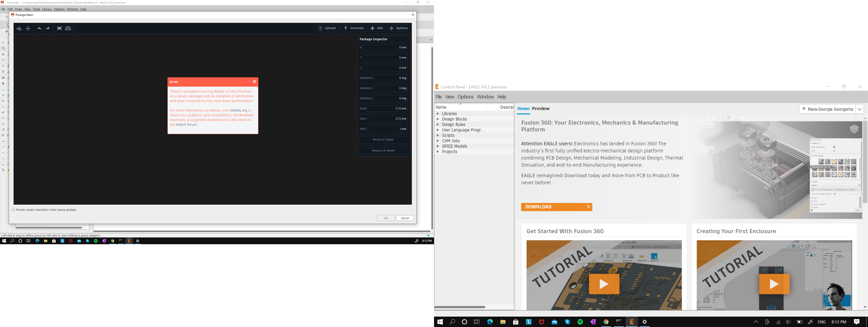Switch to the Preview tab in Control Panel

click(541, 109)
